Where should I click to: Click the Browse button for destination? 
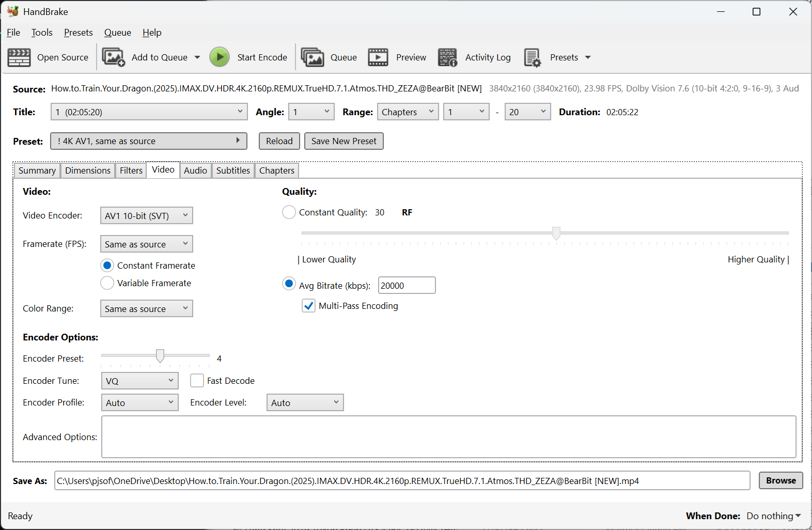[x=780, y=480]
